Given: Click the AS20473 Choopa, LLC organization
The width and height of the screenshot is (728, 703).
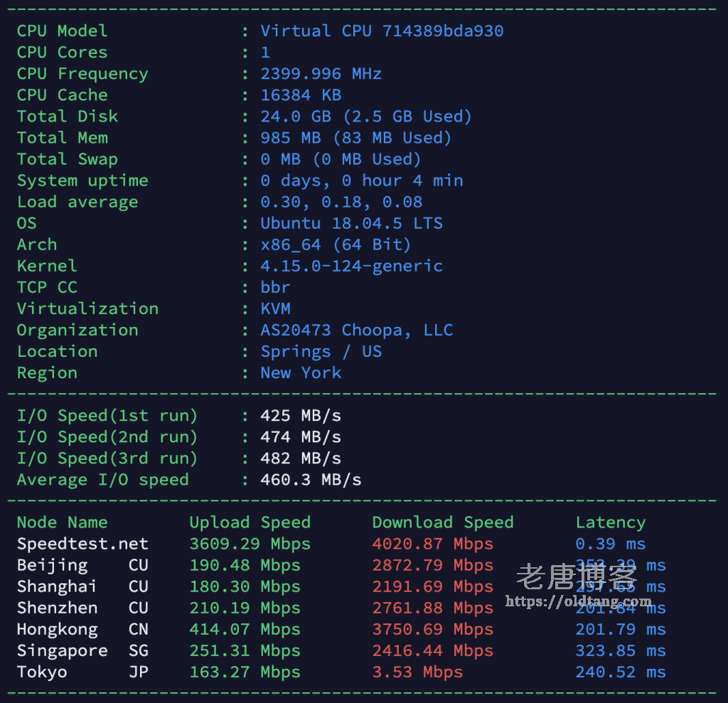Looking at the screenshot, I should click(x=356, y=330).
